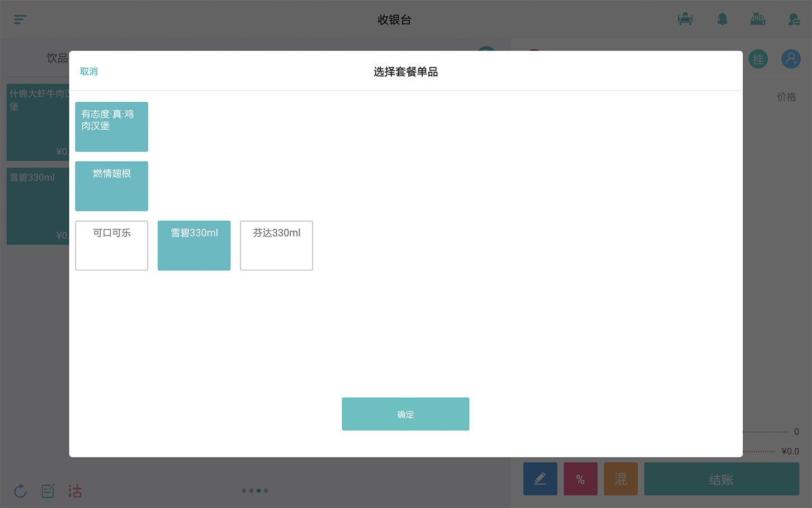Open the customer profile icon
812x508 pixels.
[791, 59]
